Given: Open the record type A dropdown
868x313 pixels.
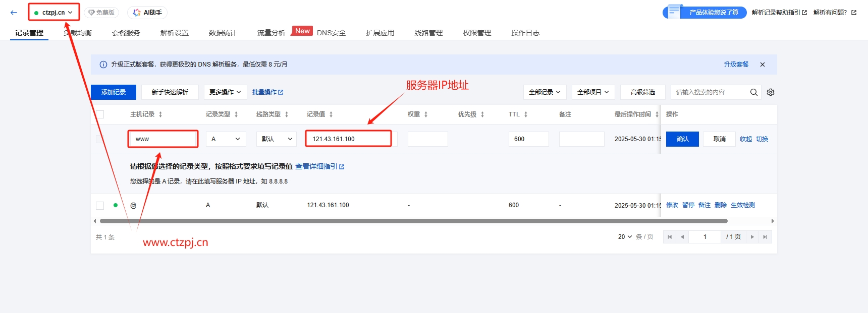Looking at the screenshot, I should (226, 139).
